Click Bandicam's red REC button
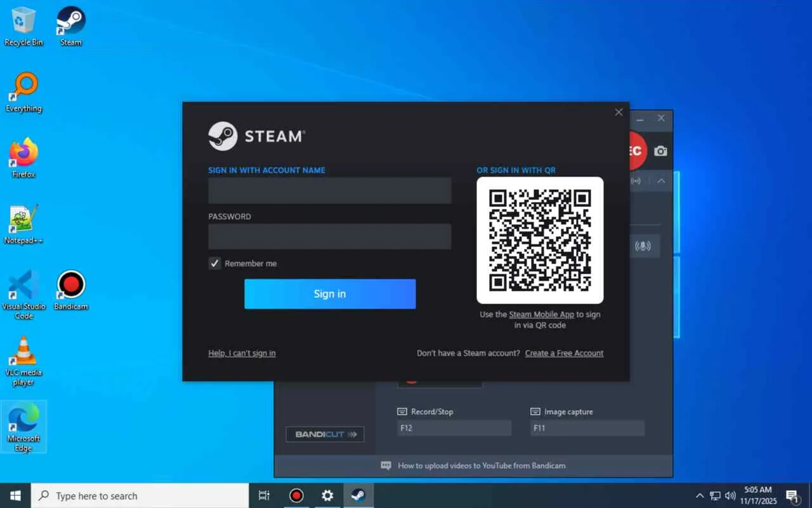 [x=637, y=151]
